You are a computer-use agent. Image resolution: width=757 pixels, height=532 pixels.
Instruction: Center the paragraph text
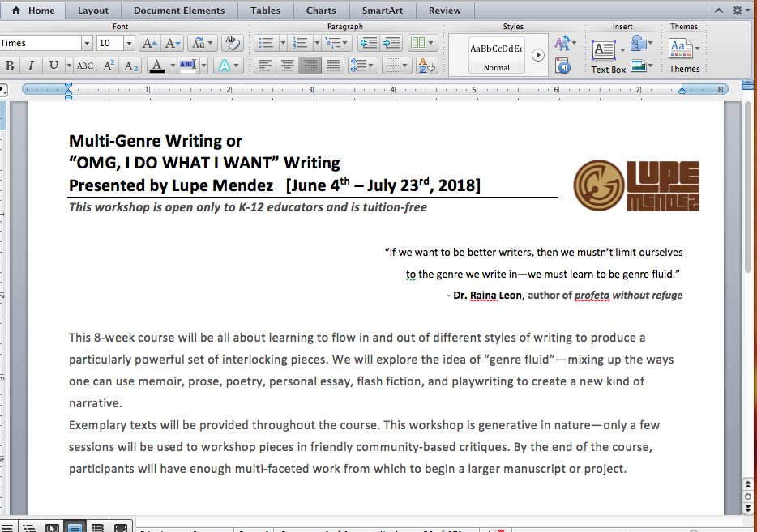pos(287,66)
